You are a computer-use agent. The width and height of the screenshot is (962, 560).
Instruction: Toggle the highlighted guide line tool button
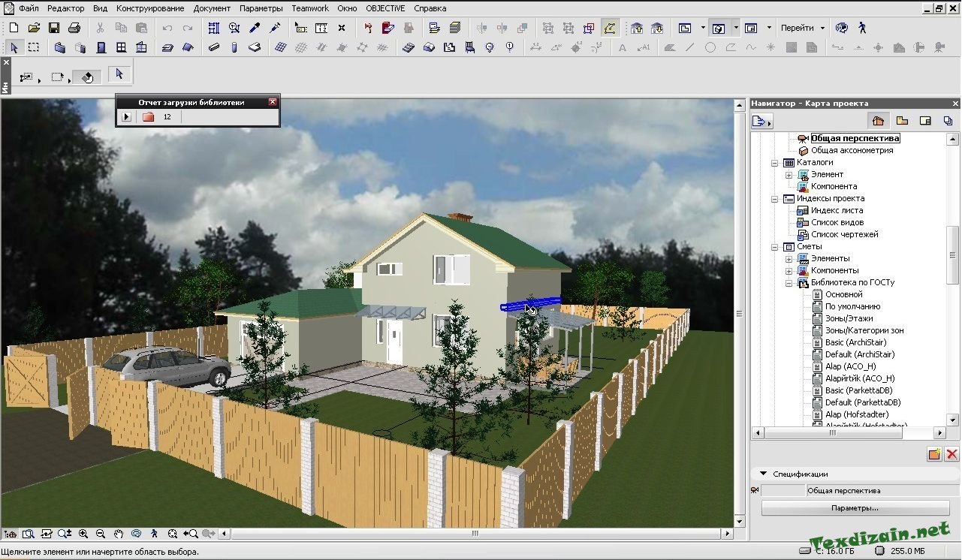coord(609,28)
